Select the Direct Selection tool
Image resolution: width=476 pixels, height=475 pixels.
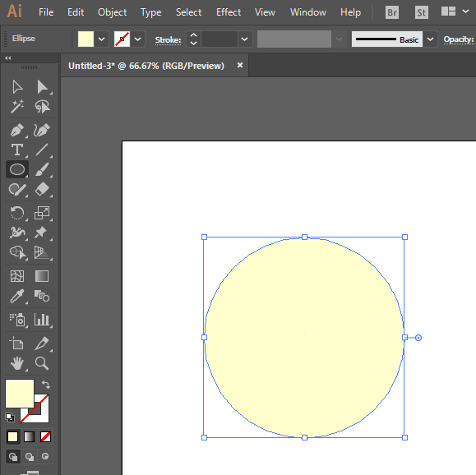pos(42,87)
